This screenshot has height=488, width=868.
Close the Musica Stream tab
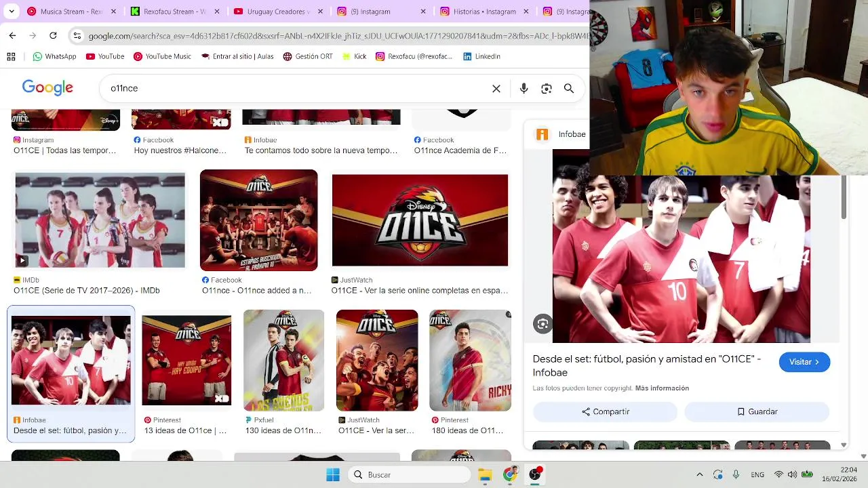113,12
